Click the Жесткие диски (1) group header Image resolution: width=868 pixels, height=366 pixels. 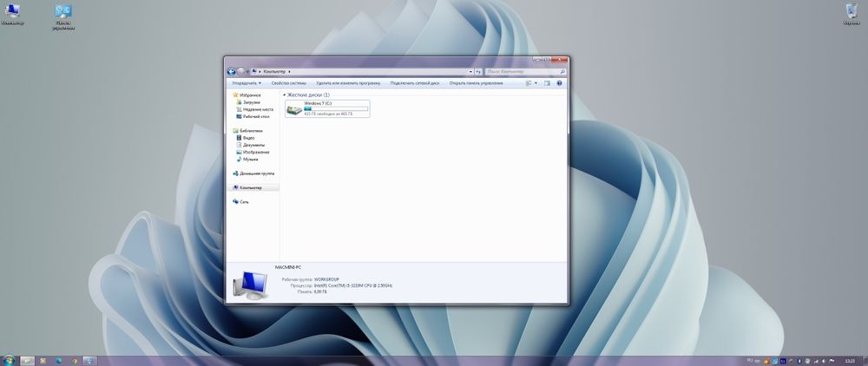(308, 95)
